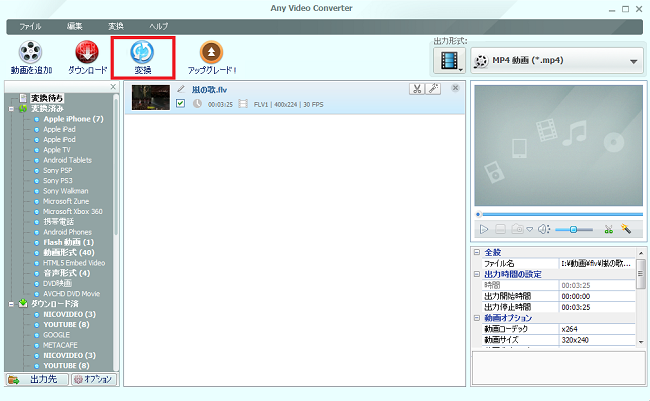Open the MP4 動画 output format dropdown
The height and width of the screenshot is (401, 650).
pos(557,61)
